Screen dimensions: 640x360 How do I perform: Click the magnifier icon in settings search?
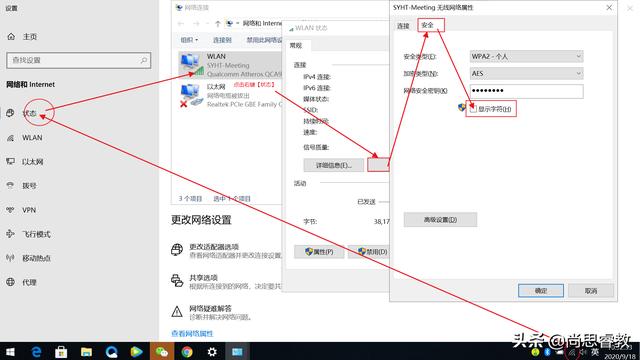[x=144, y=60]
